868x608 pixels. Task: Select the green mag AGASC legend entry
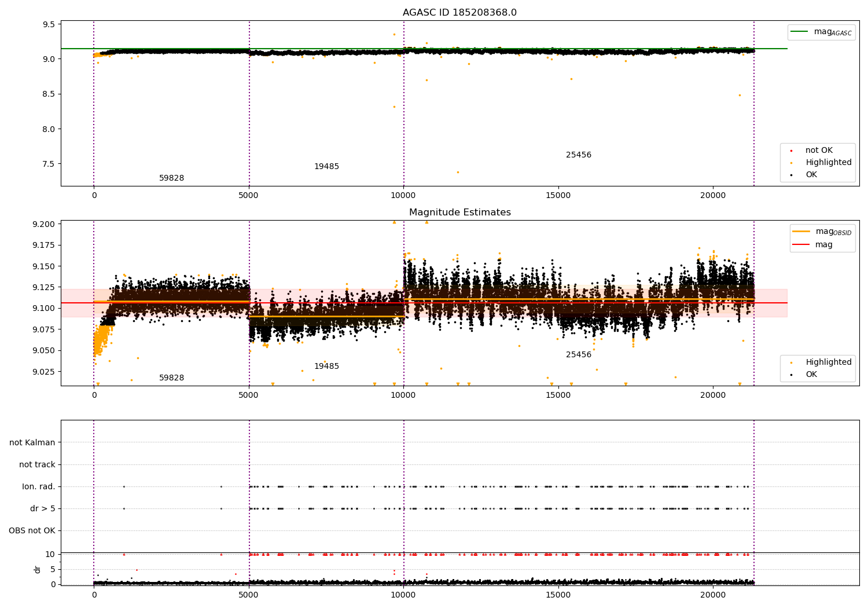point(821,32)
